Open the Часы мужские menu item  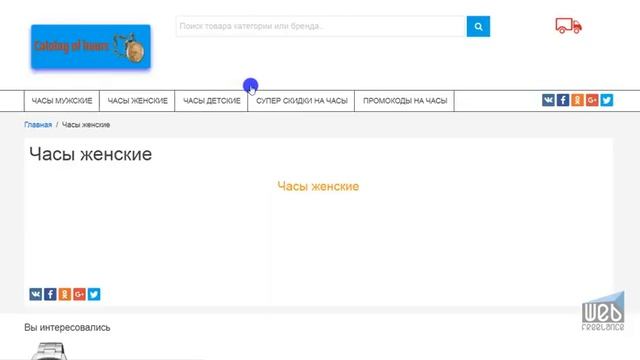(62, 101)
